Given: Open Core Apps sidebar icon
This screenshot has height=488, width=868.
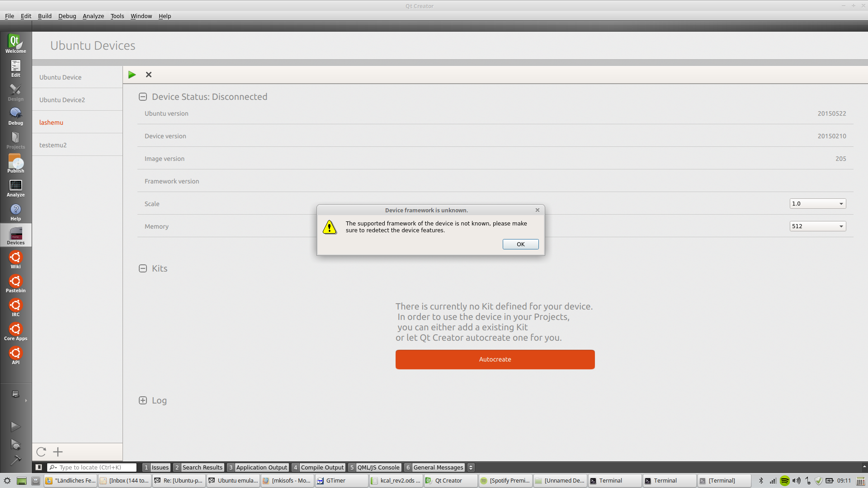Looking at the screenshot, I should (15, 331).
